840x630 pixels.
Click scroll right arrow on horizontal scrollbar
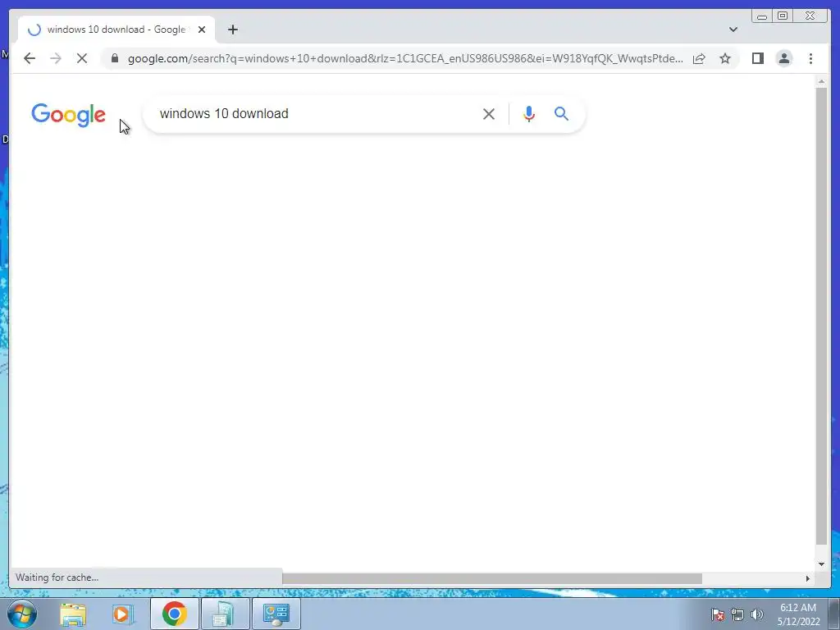tap(808, 578)
